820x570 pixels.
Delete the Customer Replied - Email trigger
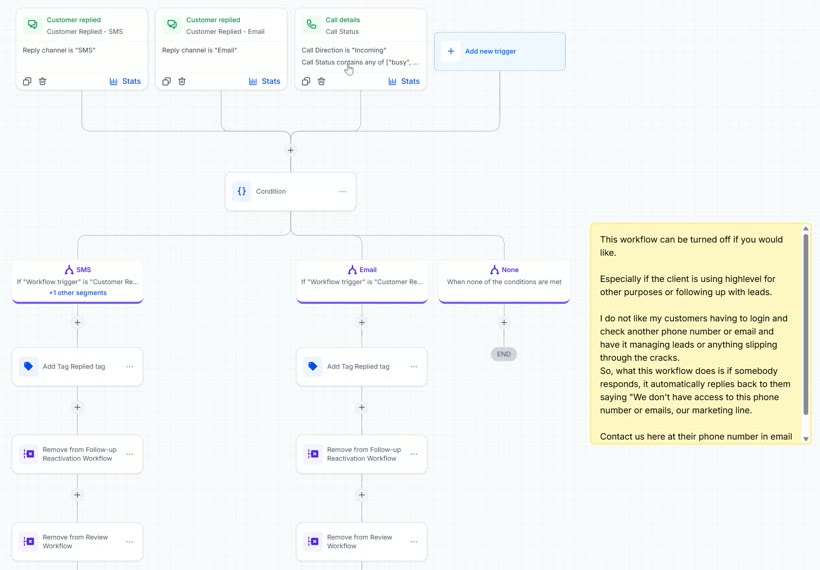coord(182,81)
